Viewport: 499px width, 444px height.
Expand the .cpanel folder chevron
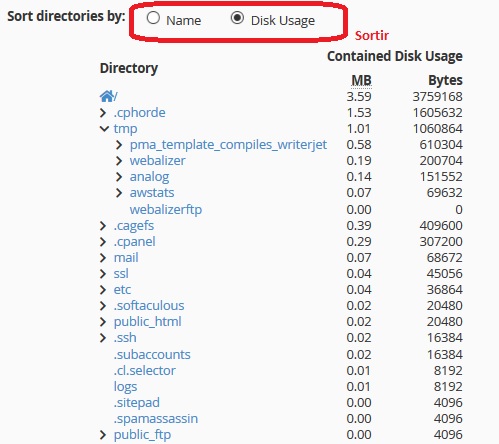tap(103, 242)
